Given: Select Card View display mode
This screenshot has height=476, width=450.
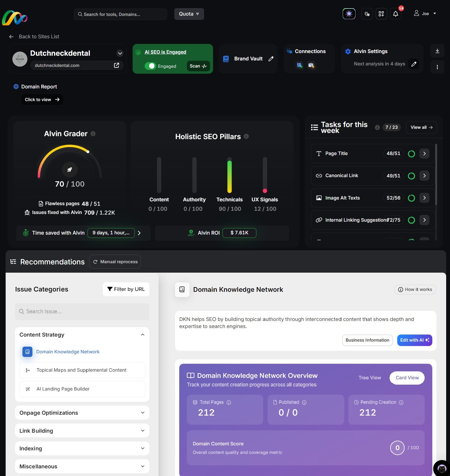Looking at the screenshot, I should point(407,378).
